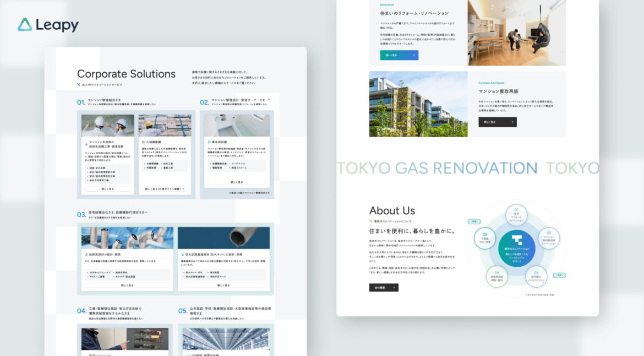This screenshot has width=644, height=356.
Task: Click the About Us heading
Action: [392, 211]
